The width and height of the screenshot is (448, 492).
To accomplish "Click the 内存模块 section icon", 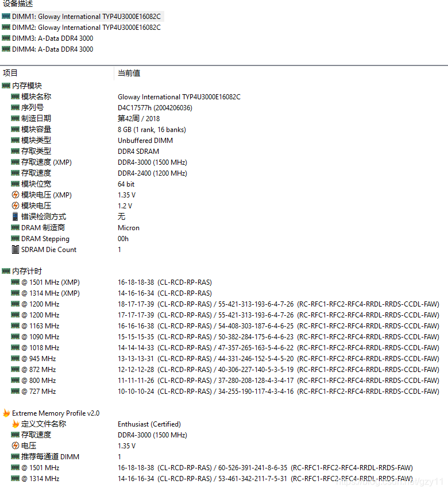I will 6,86.
